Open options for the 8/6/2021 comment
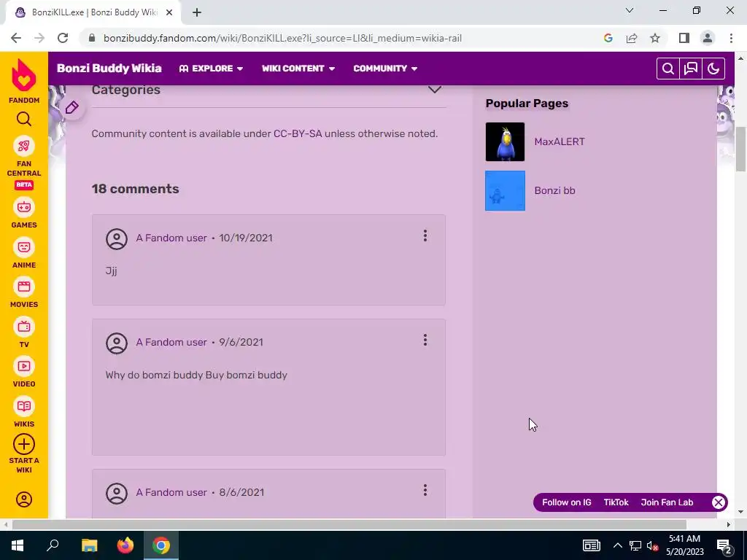This screenshot has height=560, width=747. [x=425, y=490]
